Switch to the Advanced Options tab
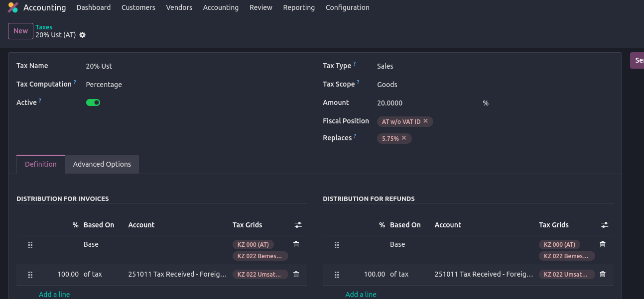Viewport: 644px width, 299px height. coord(102,164)
